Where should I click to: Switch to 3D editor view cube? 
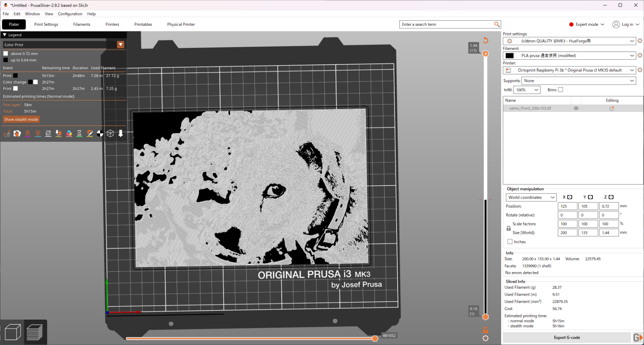coord(13,332)
